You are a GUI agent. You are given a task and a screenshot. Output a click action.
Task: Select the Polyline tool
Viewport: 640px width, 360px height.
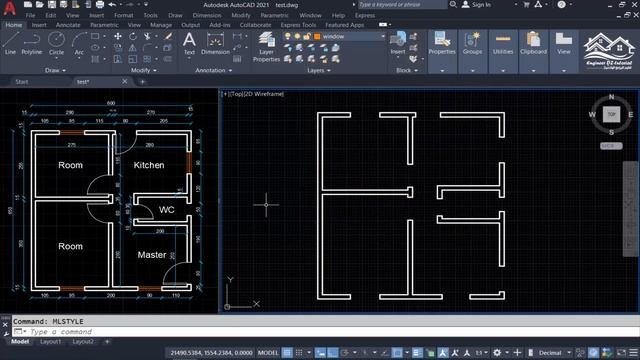[31, 43]
